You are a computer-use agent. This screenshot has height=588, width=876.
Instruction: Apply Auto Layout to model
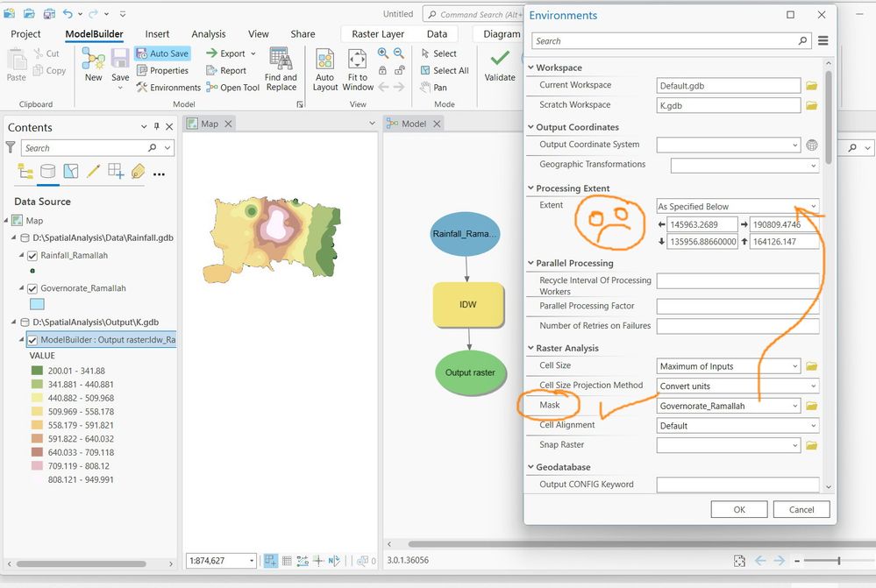(325, 69)
